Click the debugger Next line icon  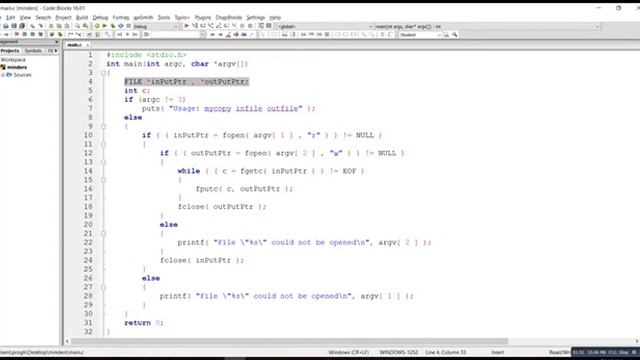(203, 26)
